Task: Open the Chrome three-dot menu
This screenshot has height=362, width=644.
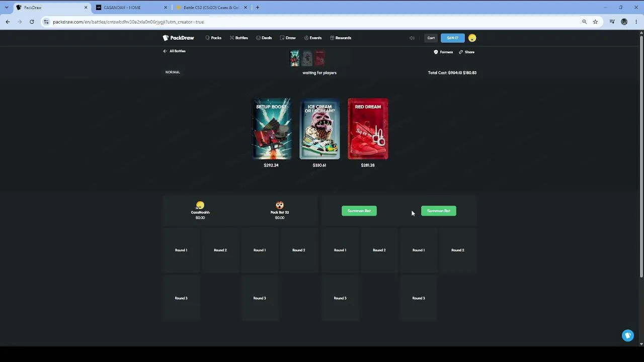Action: pyautogui.click(x=636, y=22)
